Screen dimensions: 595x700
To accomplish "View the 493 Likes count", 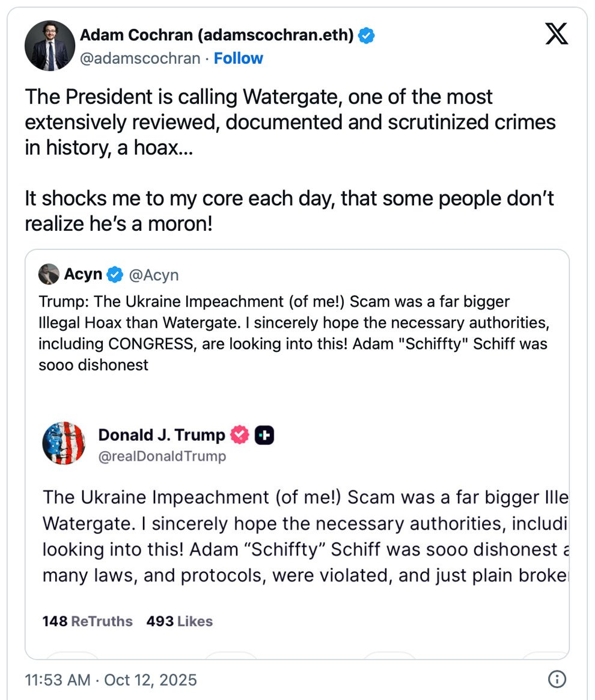I will click(179, 621).
